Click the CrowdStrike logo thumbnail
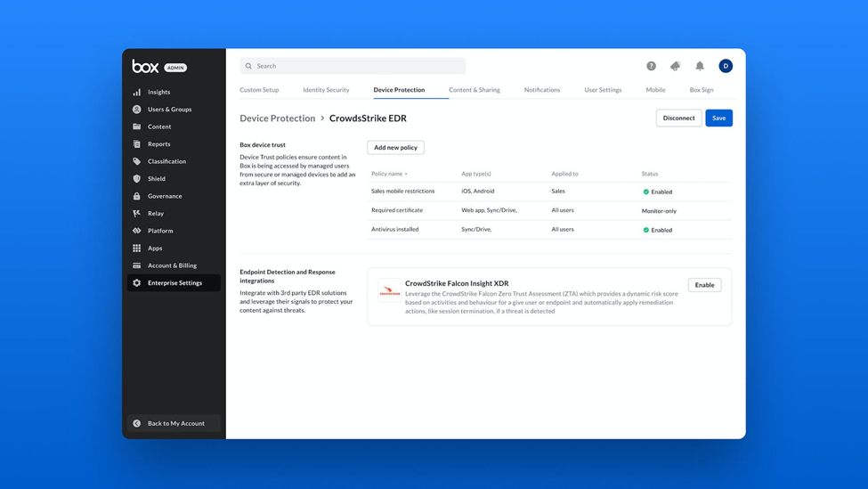Image resolution: width=868 pixels, height=489 pixels. point(389,290)
